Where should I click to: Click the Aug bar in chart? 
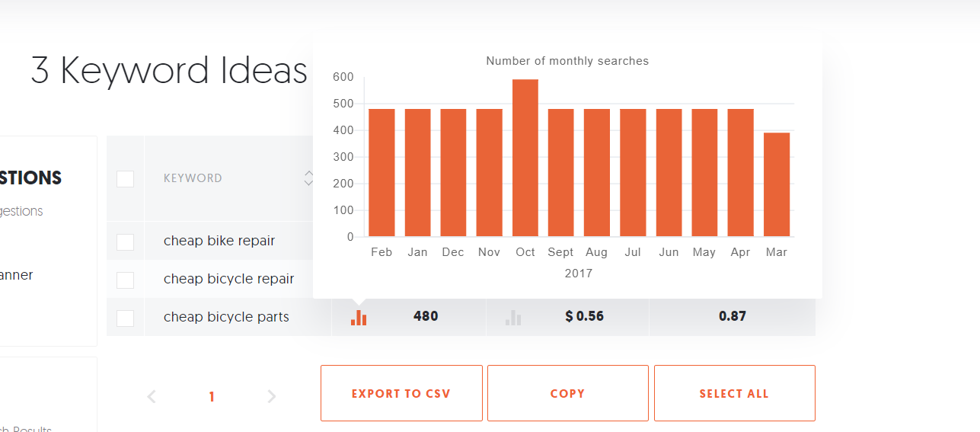coord(597,173)
